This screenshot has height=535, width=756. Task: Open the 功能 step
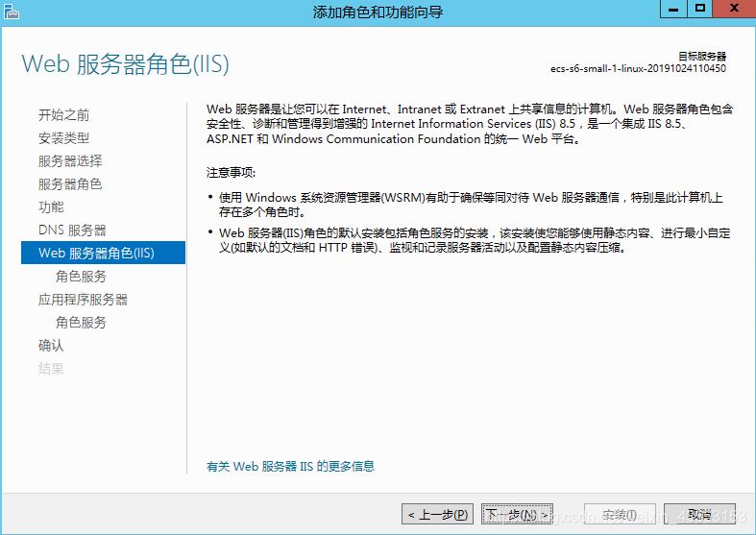pos(51,207)
